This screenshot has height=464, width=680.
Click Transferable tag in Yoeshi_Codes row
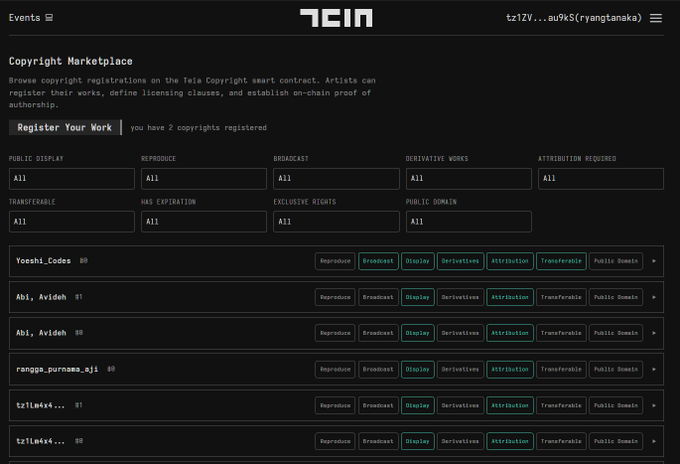(561, 261)
